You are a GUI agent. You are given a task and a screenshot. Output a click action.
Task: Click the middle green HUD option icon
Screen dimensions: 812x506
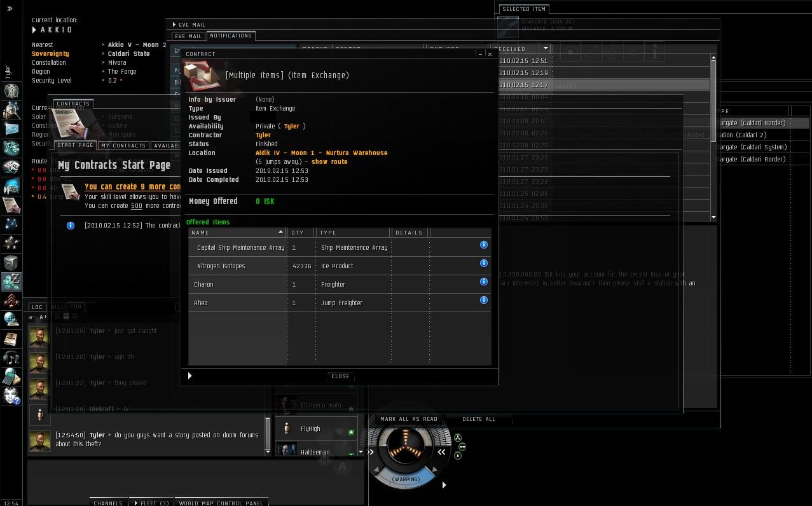click(x=462, y=447)
